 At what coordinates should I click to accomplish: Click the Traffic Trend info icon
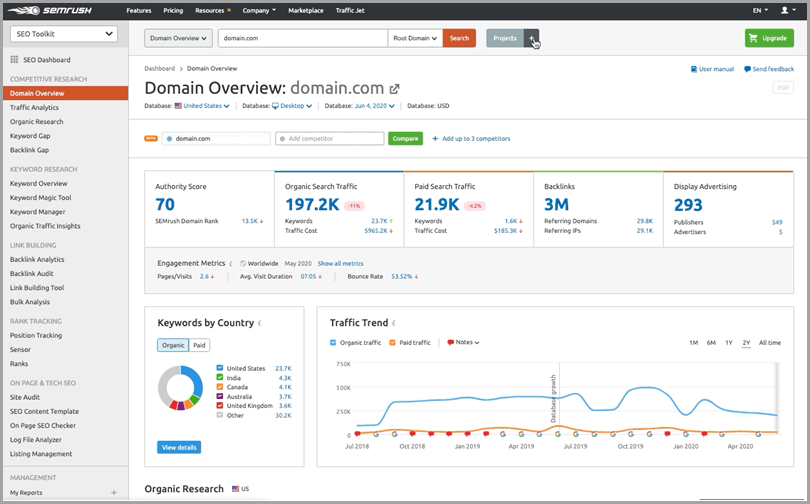(394, 323)
